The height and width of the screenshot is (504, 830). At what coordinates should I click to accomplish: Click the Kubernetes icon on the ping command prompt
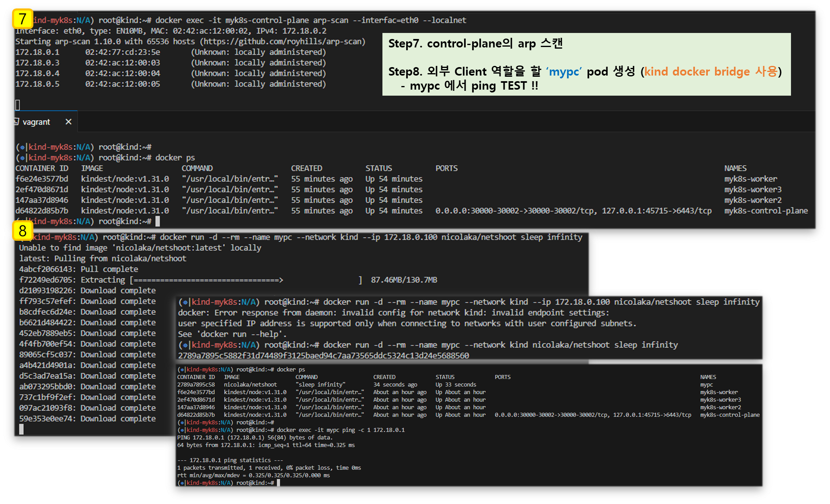[182, 430]
